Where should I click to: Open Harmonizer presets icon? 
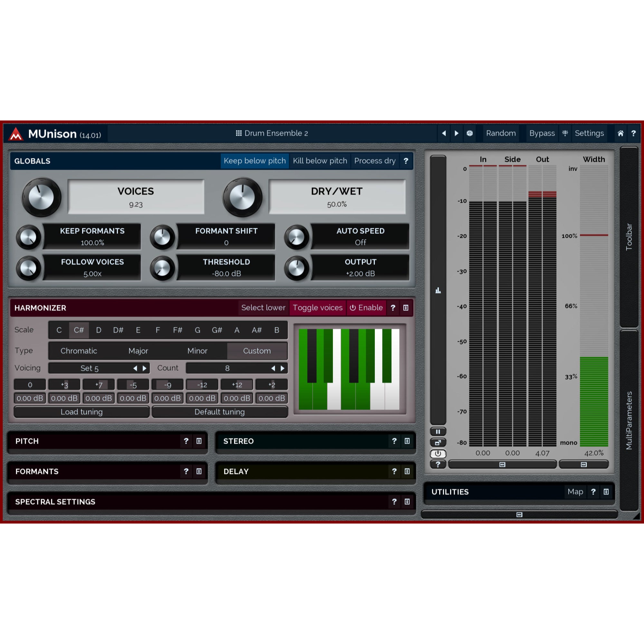point(406,308)
